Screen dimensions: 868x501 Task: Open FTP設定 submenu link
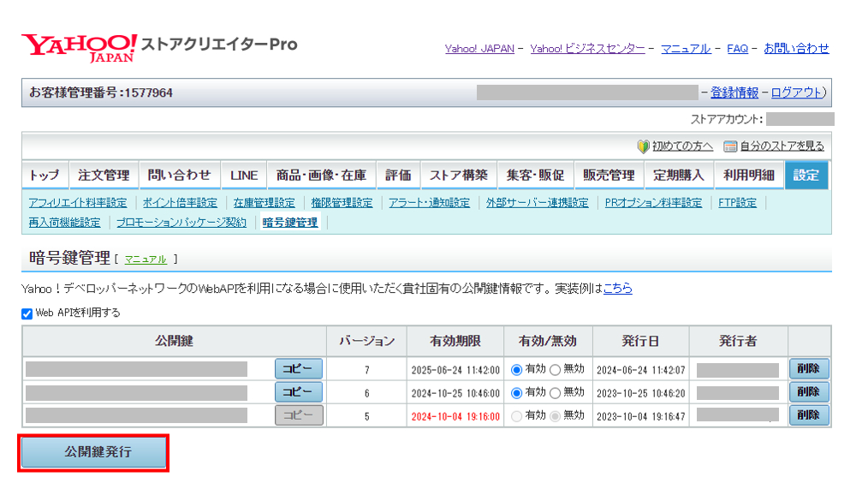(x=737, y=203)
